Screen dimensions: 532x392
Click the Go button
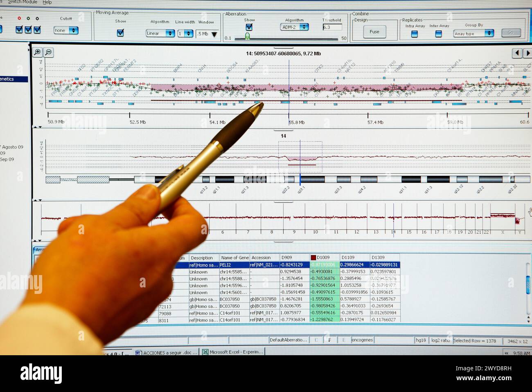(511, 33)
